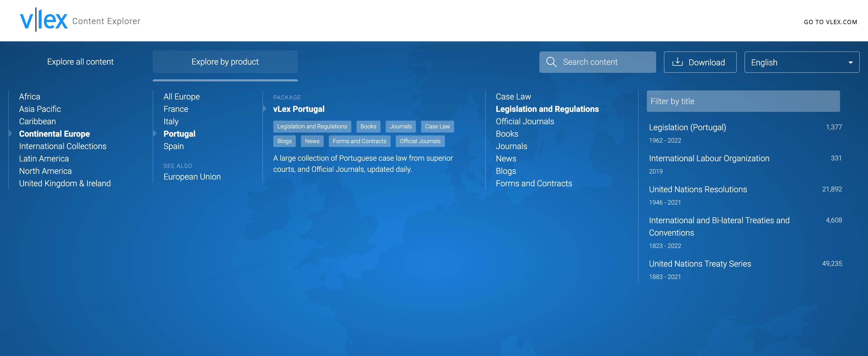Click the '1962 - 2022' date range

tap(665, 141)
